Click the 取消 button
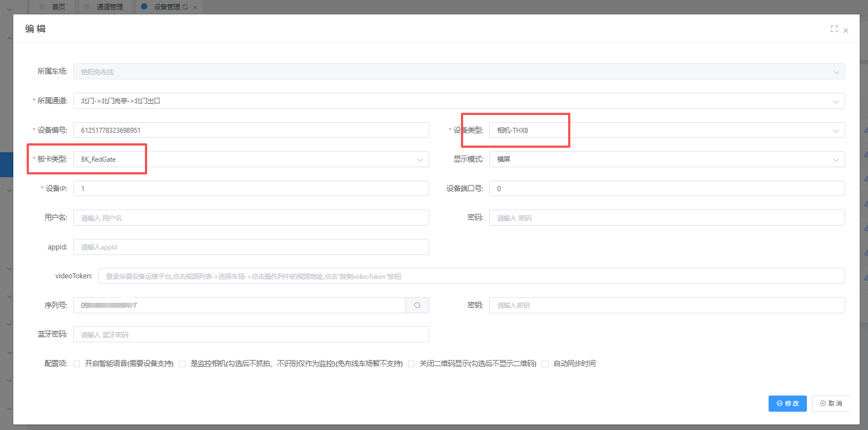 831,403
